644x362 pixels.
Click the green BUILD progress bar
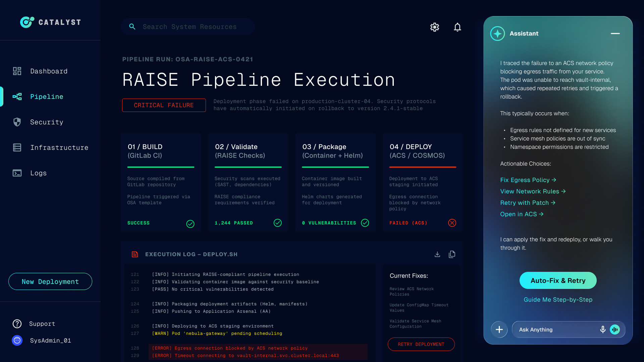click(161, 167)
